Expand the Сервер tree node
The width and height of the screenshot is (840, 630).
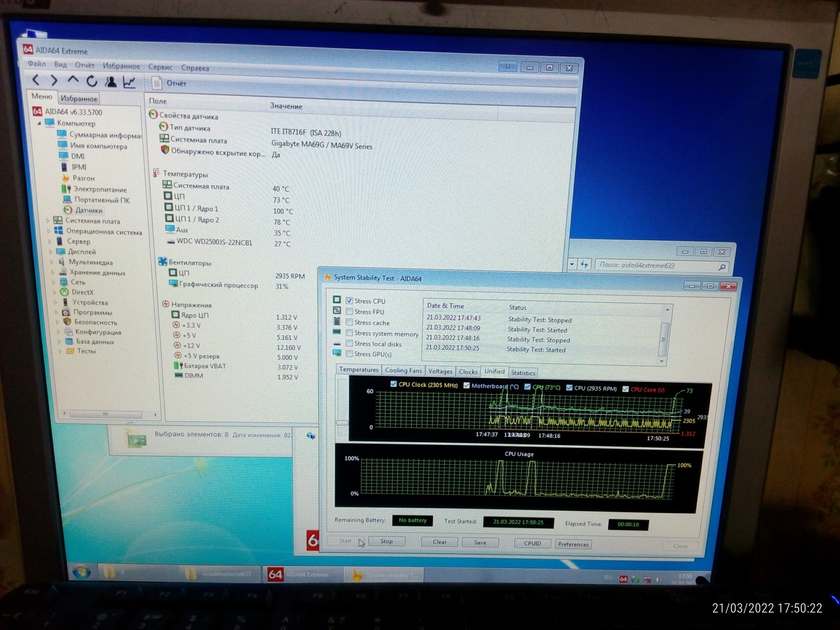coord(50,241)
